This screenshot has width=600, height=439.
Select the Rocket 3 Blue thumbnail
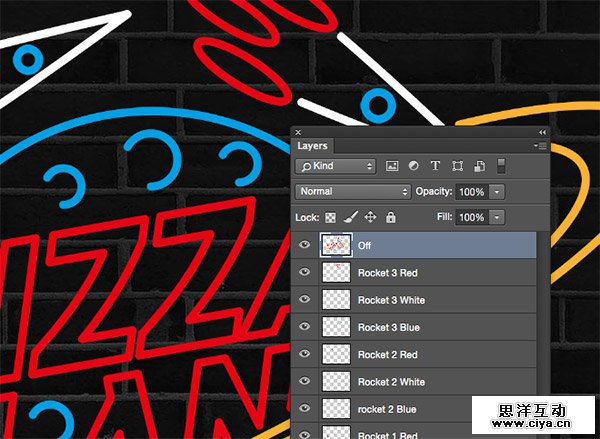pos(336,327)
